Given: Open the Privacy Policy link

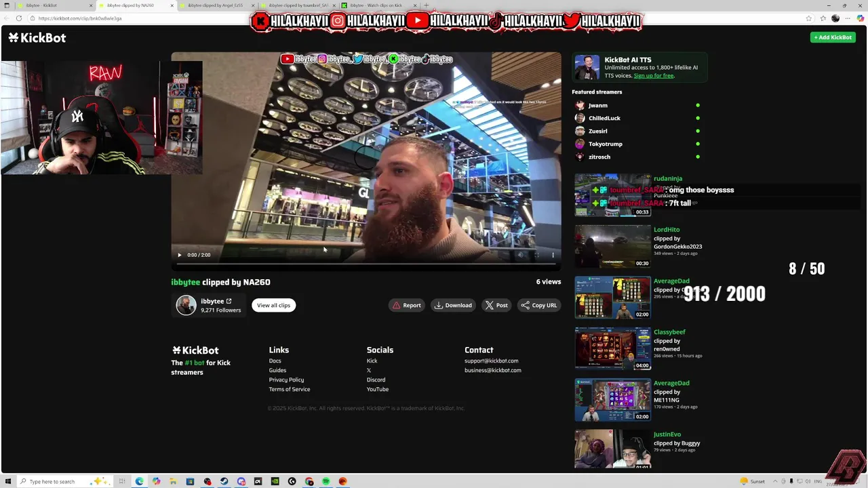Looking at the screenshot, I should (x=286, y=380).
